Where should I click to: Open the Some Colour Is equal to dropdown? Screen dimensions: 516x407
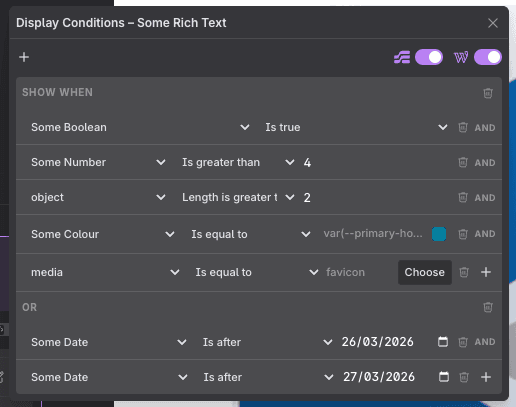(251, 234)
